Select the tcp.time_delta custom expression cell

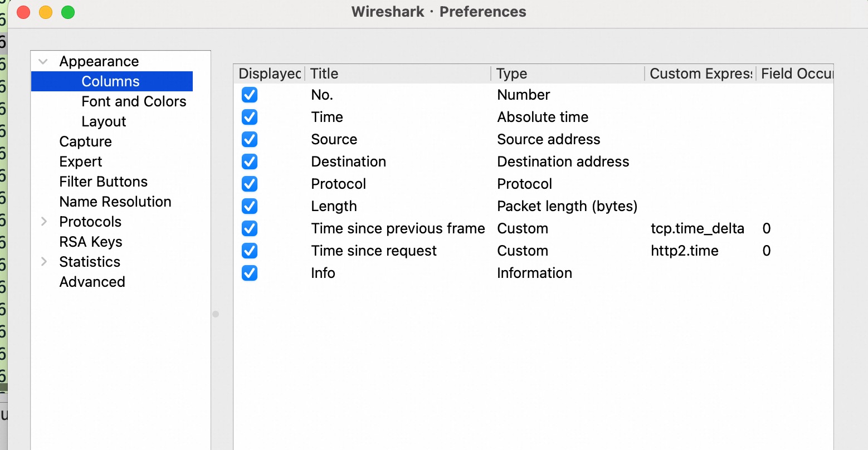pos(697,228)
